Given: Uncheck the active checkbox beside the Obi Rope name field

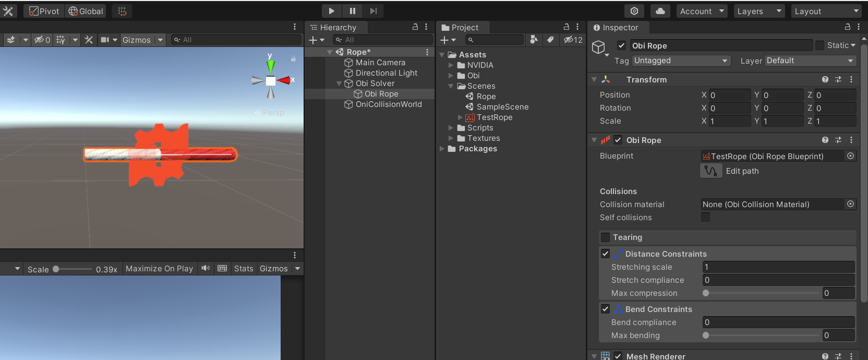Looking at the screenshot, I should click(x=621, y=45).
